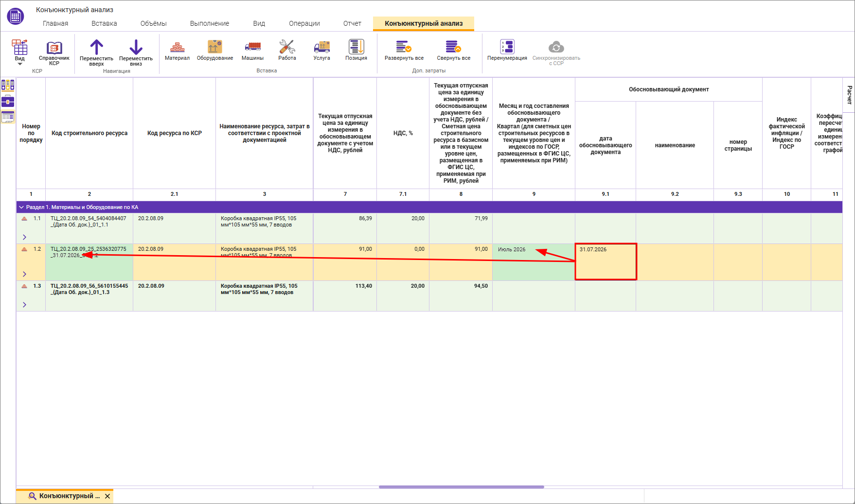
Task: Open the Вид layout button in ribbon
Action: (19, 52)
